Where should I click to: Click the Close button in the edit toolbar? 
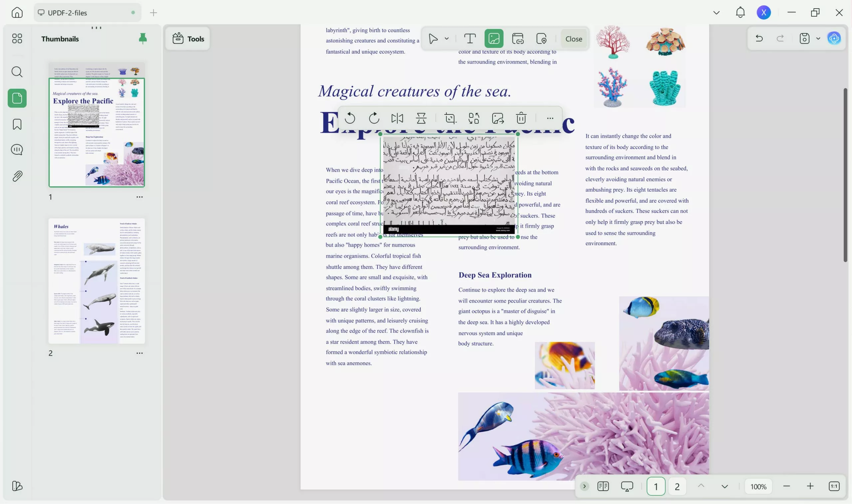click(573, 39)
